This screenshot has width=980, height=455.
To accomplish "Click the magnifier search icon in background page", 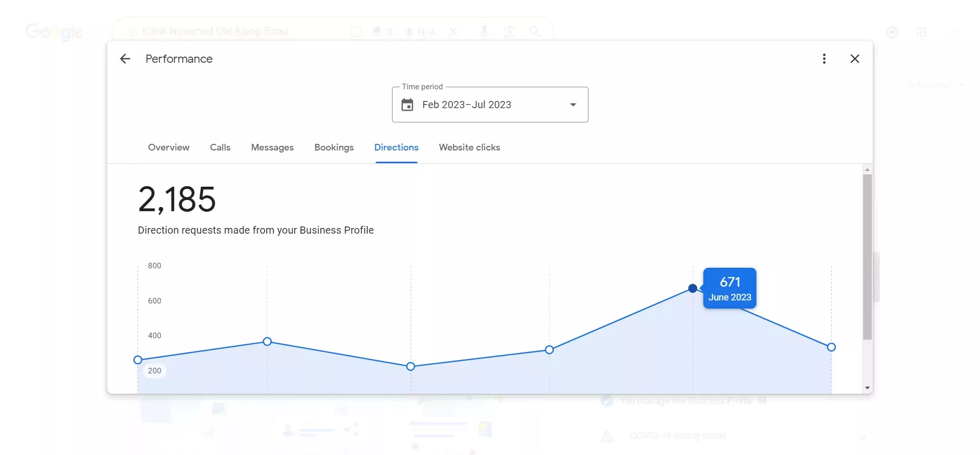I will pyautogui.click(x=534, y=32).
